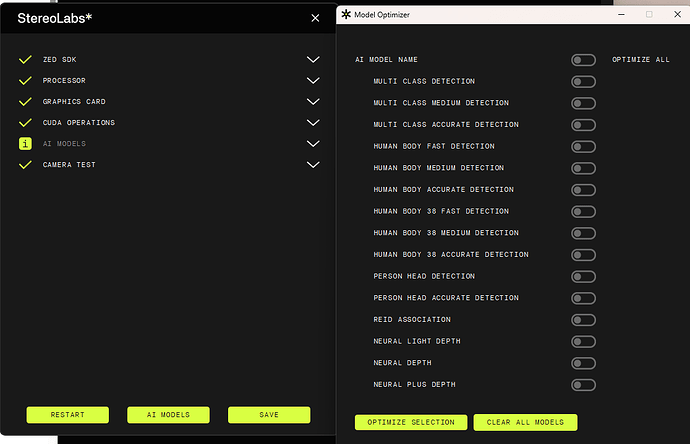
Task: Toggle the Optimize All switch
Action: tap(584, 60)
